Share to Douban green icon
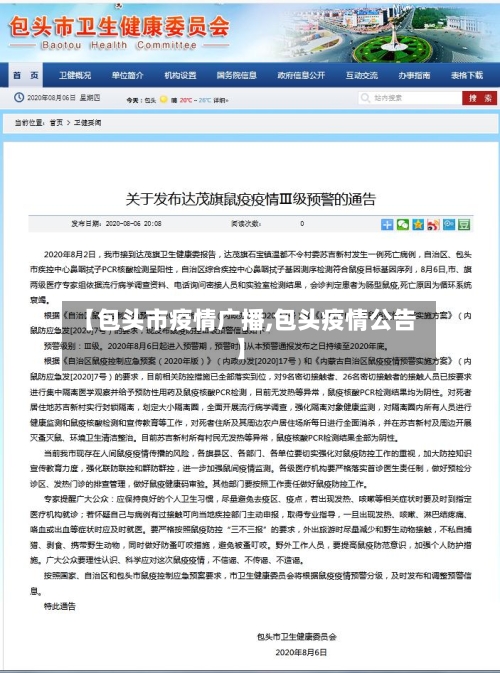The width and height of the screenshot is (500, 673). (464, 224)
